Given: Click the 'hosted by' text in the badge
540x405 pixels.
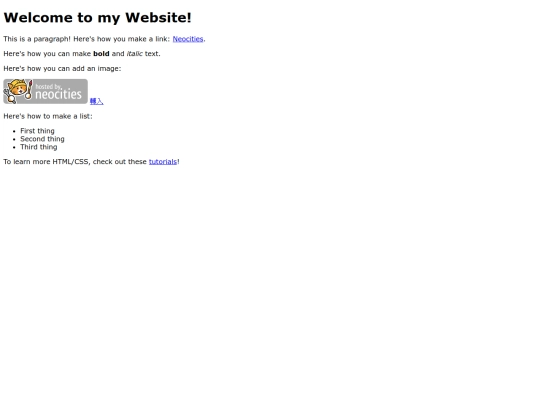Looking at the screenshot, I should (x=48, y=86).
